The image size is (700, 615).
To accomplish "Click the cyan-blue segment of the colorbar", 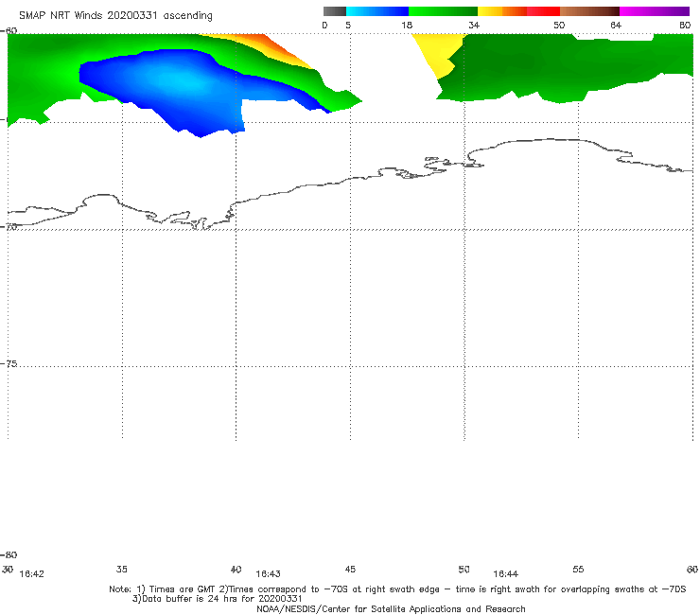I will tap(377, 11).
